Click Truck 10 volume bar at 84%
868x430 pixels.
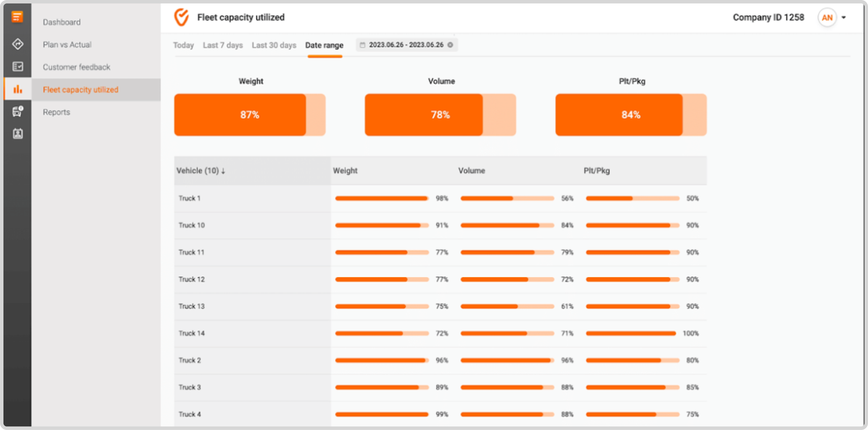coord(507,225)
